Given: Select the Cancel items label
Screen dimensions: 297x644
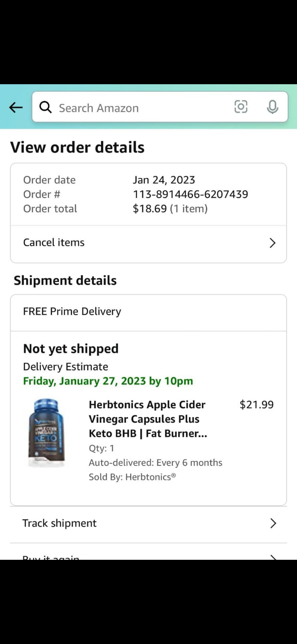Looking at the screenshot, I should tap(54, 242).
